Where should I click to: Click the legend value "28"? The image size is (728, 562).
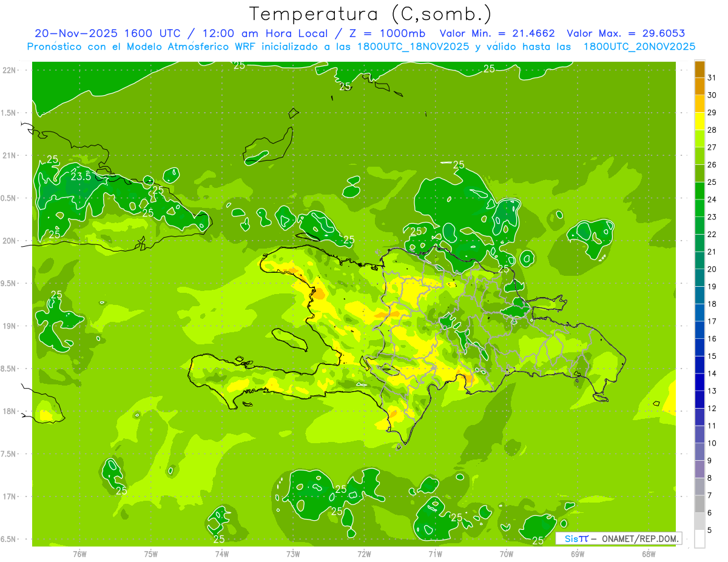712,130
